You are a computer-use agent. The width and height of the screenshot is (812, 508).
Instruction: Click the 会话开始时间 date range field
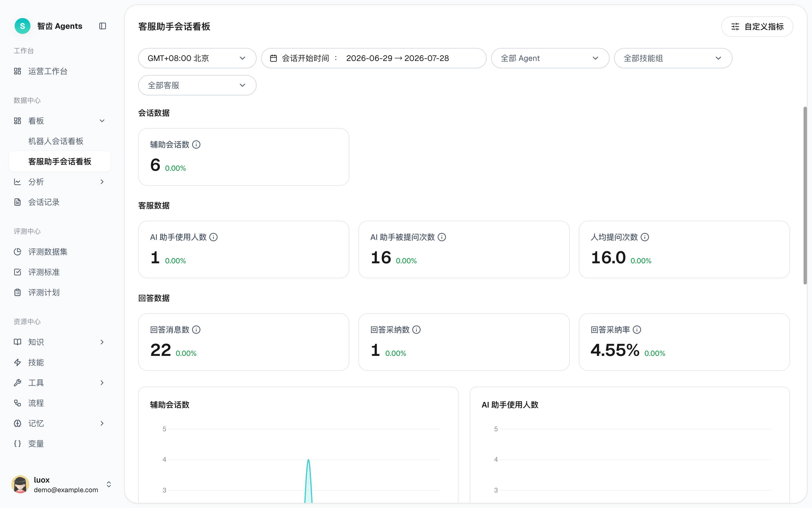374,58
